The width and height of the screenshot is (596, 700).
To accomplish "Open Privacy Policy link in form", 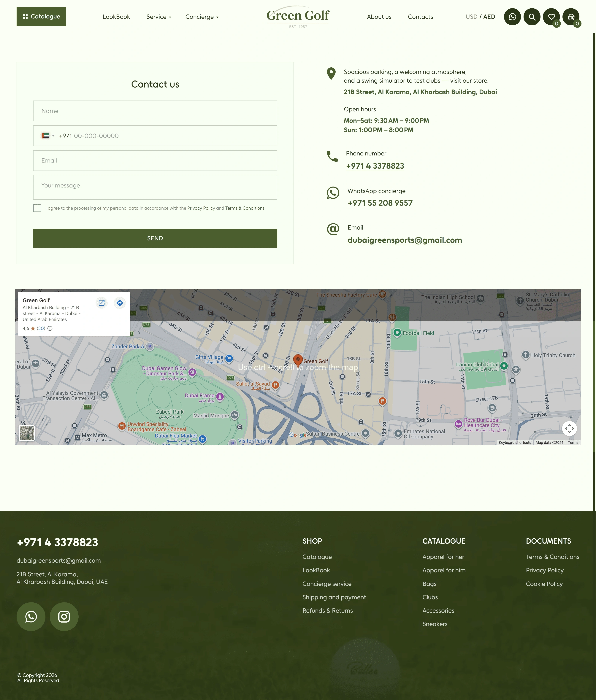I will [201, 208].
